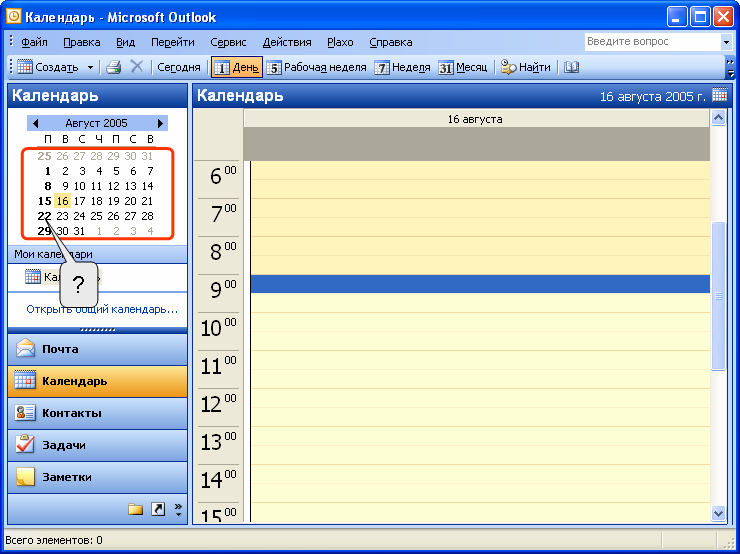Select the calendar icon under Мои календари

coord(33,277)
